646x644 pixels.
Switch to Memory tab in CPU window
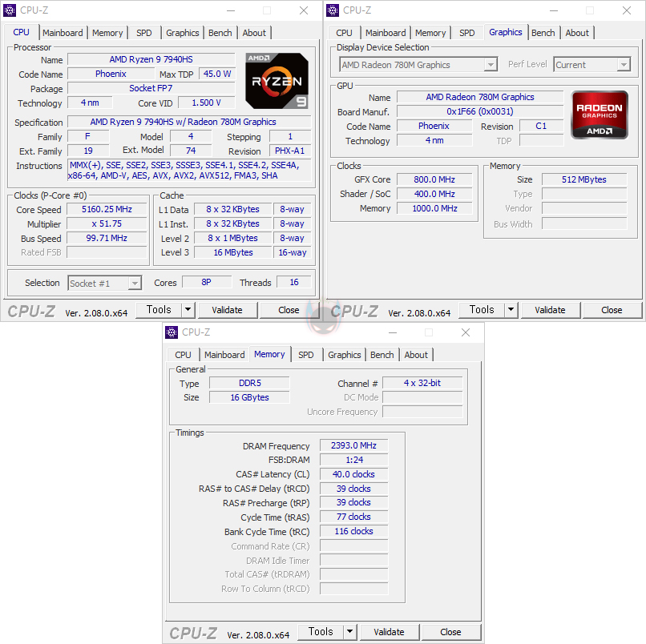(107, 33)
